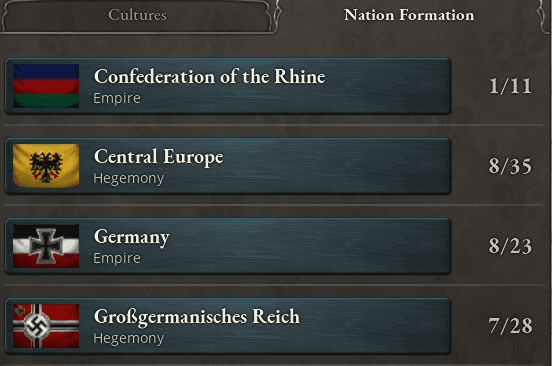Choose the Germany formation title
Screen dimensions: 552x366
click(x=132, y=237)
